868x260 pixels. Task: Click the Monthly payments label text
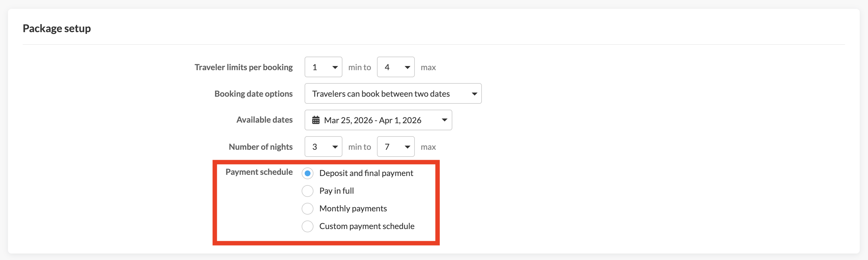click(x=353, y=208)
